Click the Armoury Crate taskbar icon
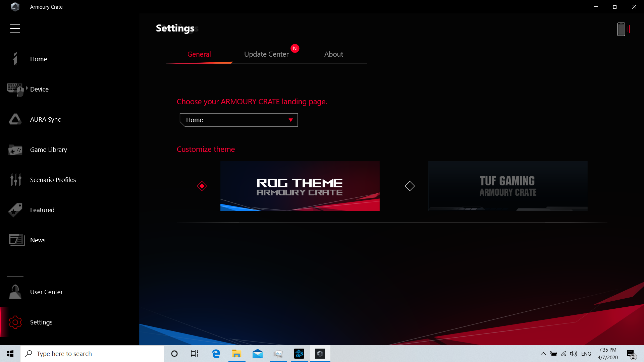Screen dimensions: 644x362 pos(320,354)
